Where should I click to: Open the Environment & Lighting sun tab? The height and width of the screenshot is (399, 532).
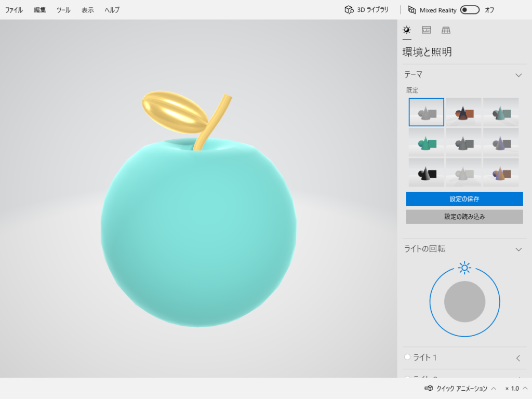(407, 30)
